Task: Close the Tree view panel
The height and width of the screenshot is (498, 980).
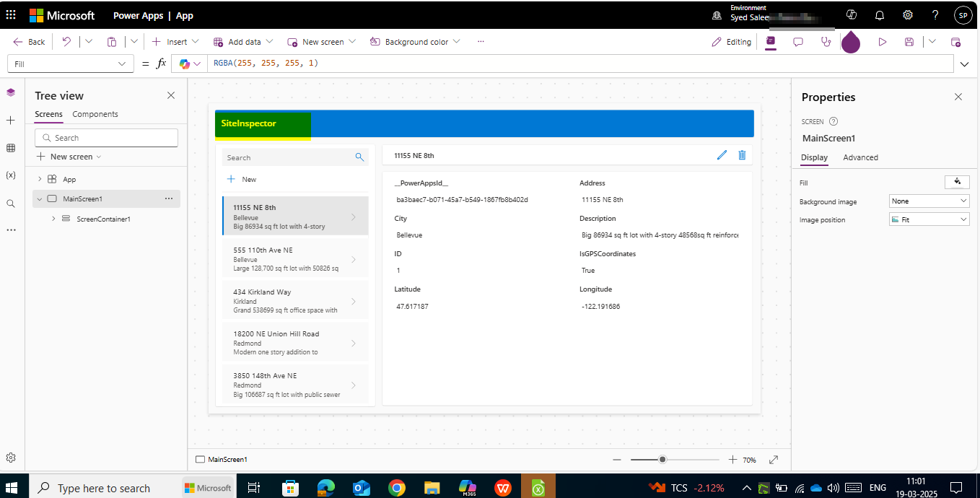Action: tap(171, 95)
